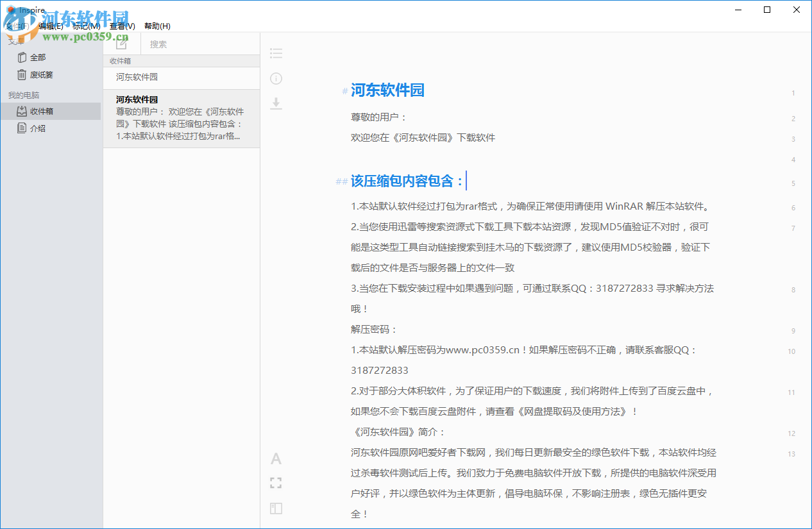Viewport: 812px width, 529px height.
Task: Open the 介绍 document group
Action: (x=37, y=128)
